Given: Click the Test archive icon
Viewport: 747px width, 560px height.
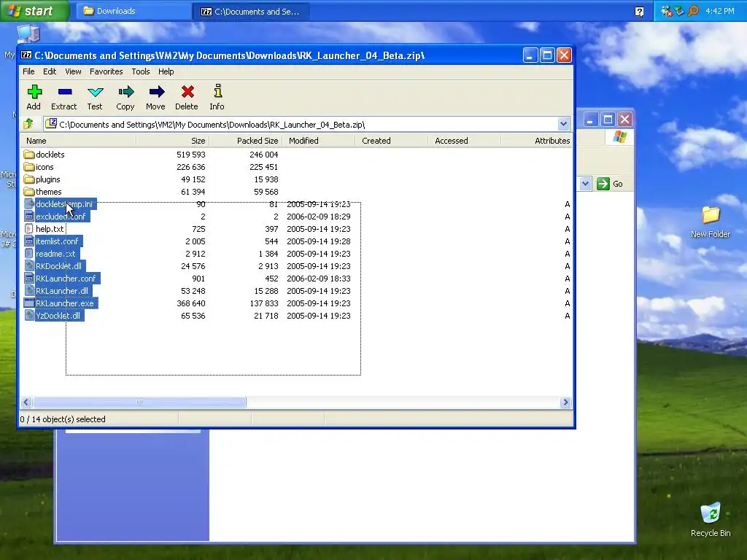Looking at the screenshot, I should pos(95,91).
